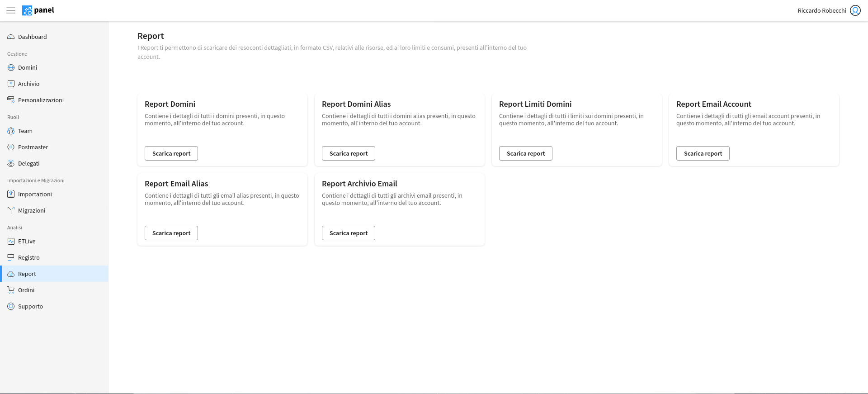Image resolution: width=868 pixels, height=394 pixels.
Task: Click the panel logo icon
Action: (x=27, y=10)
